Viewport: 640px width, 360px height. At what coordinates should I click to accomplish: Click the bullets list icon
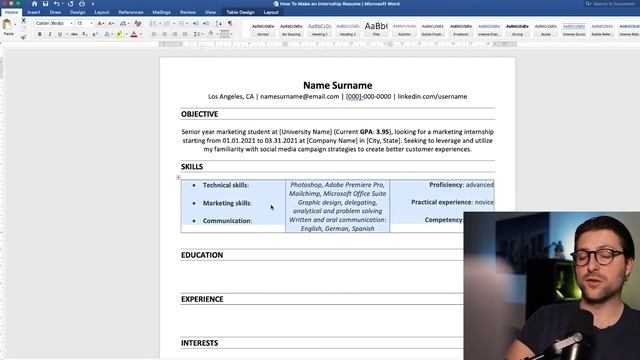[153, 23]
